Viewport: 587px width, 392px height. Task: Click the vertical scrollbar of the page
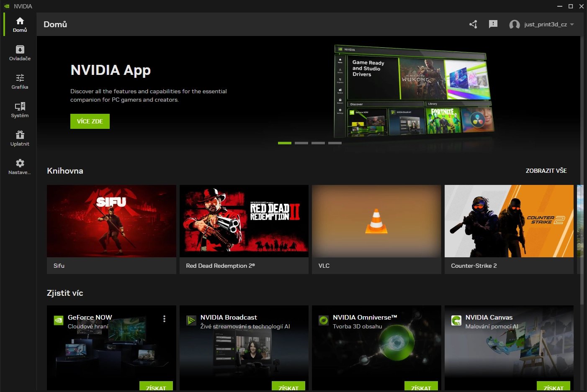tap(582, 171)
